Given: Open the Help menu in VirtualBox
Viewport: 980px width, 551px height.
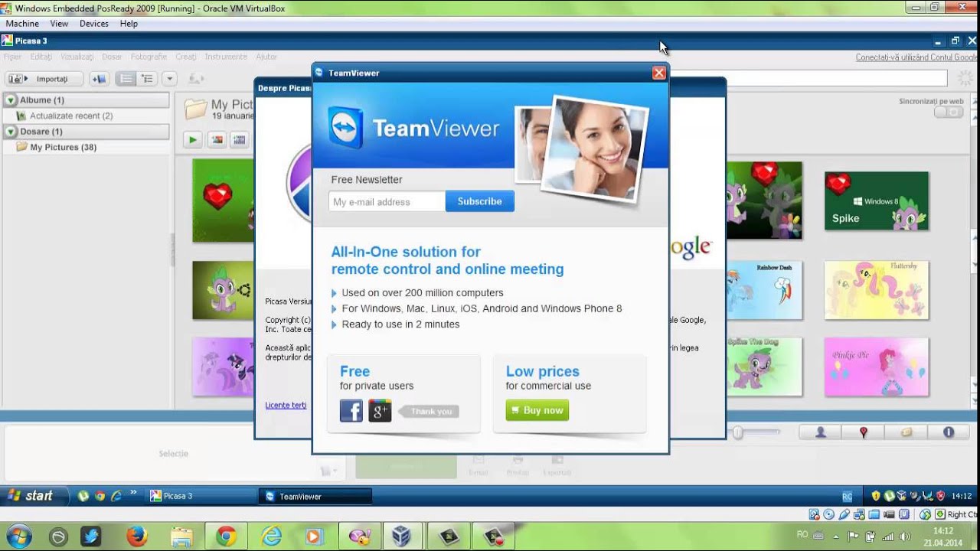Looking at the screenshot, I should click(129, 24).
